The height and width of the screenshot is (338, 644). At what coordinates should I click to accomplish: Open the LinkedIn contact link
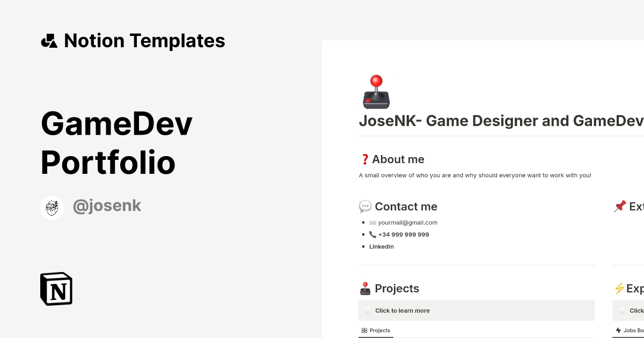coord(381,246)
